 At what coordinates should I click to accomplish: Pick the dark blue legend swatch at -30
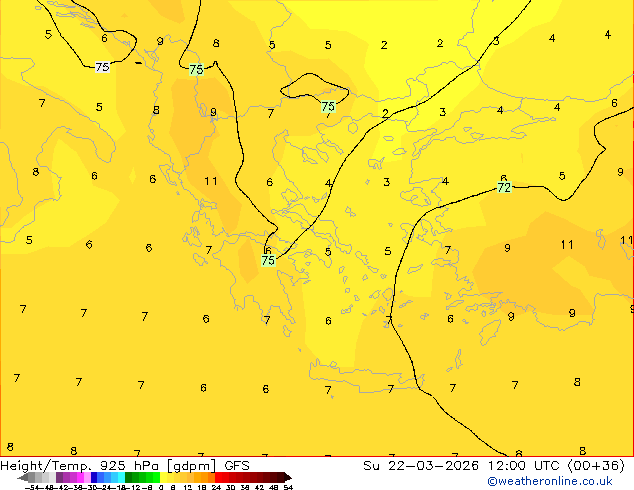tap(94, 477)
